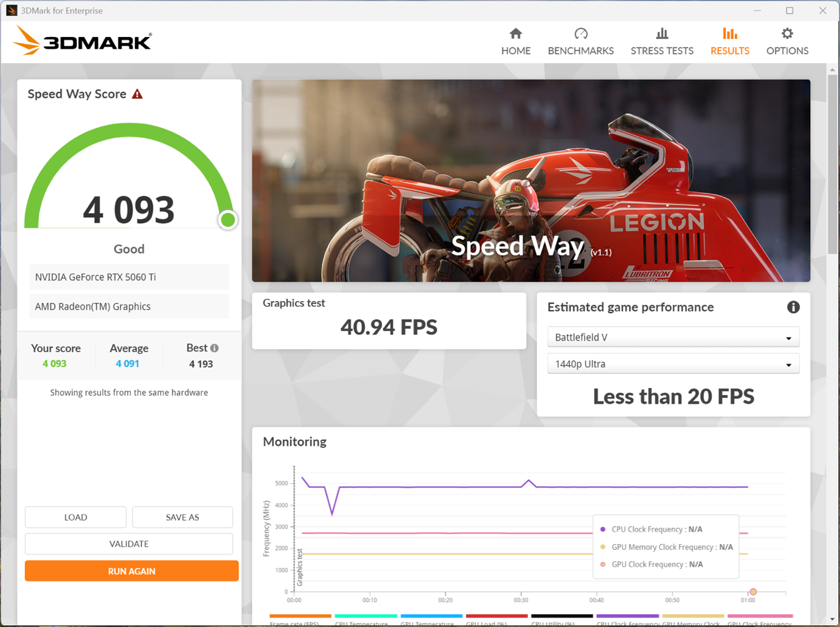Image resolution: width=840 pixels, height=627 pixels.
Task: Click the average score value 4 091
Action: point(128,364)
